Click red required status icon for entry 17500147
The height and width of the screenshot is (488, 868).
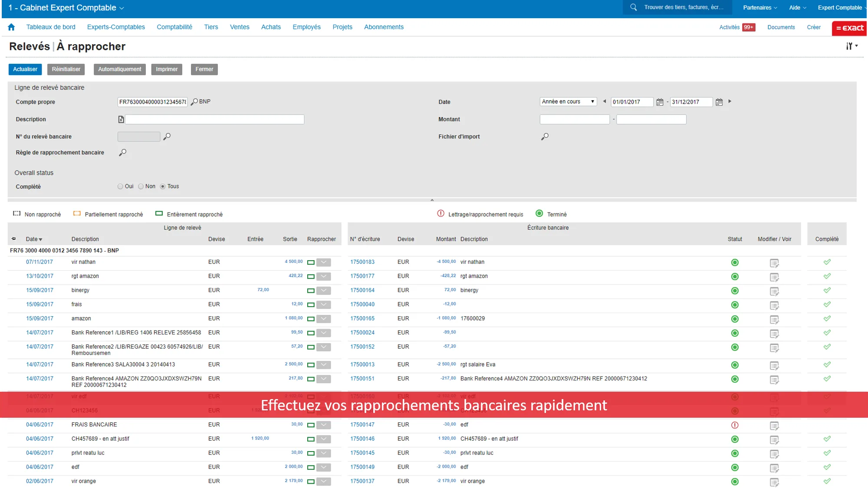(735, 425)
